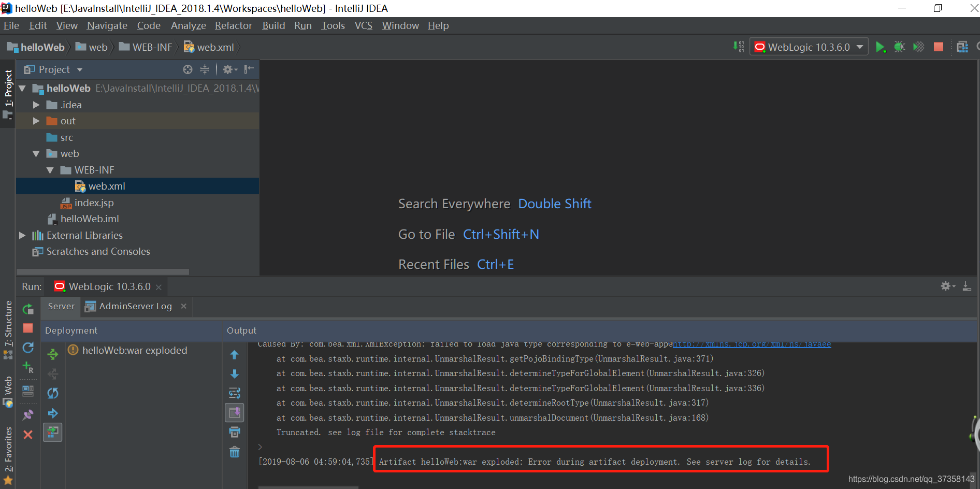Click helloWeb breadcrumb in navigation bar

[36, 47]
